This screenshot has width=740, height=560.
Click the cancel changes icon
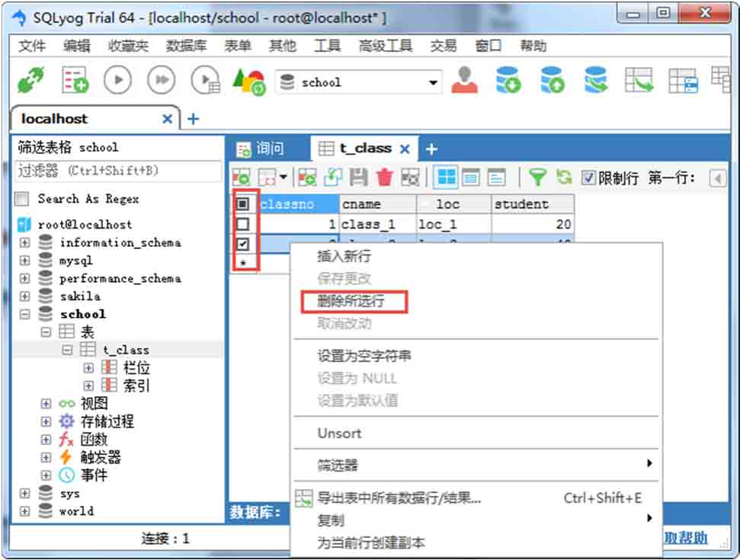410,178
